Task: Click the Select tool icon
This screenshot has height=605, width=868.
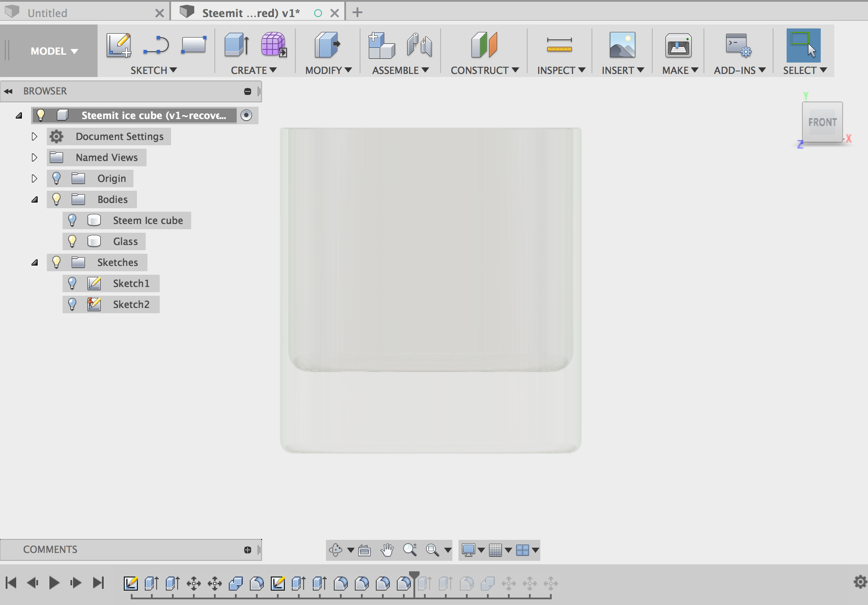Action: [804, 45]
